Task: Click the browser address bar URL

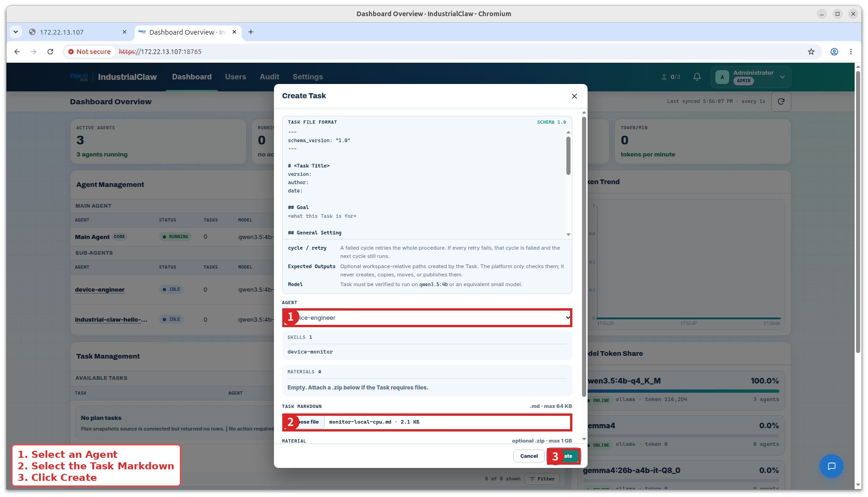Action: pos(160,52)
